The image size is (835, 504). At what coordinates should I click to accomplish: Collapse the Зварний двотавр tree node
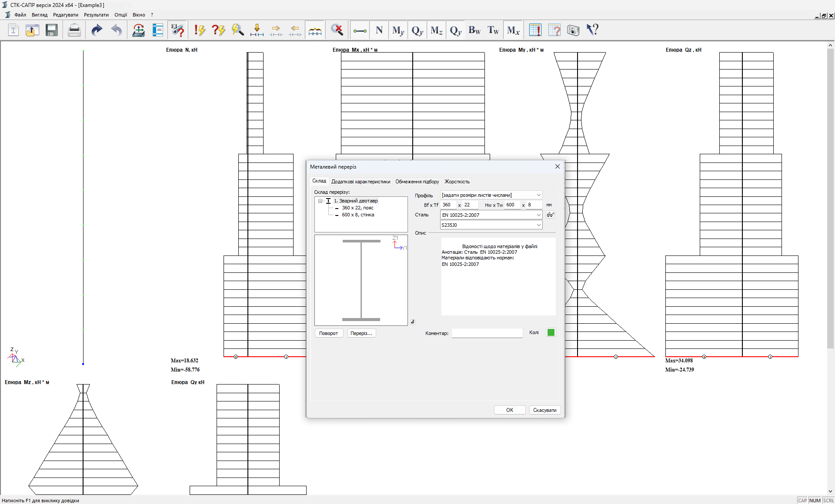tap(320, 201)
